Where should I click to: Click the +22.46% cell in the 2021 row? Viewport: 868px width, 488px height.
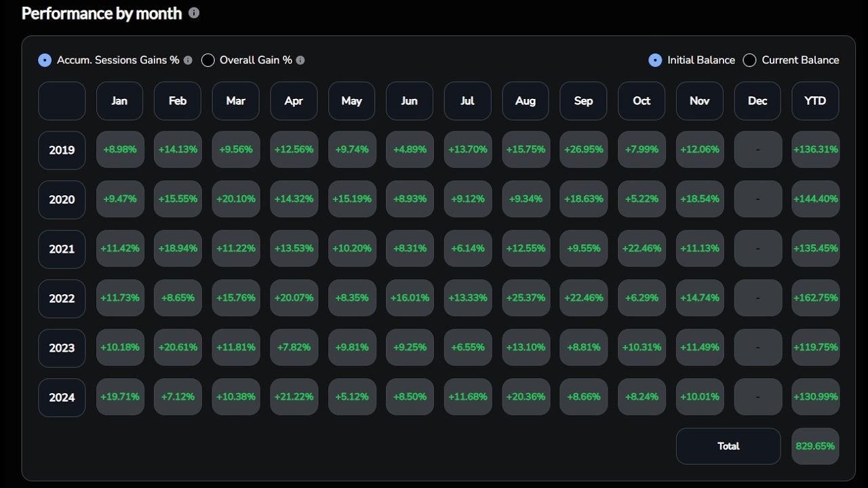[x=642, y=249]
